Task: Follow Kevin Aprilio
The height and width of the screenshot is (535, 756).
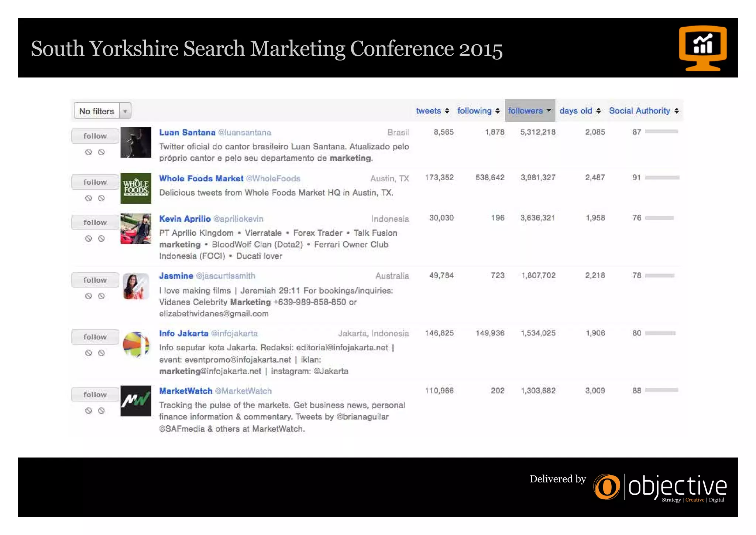Action: click(x=95, y=222)
